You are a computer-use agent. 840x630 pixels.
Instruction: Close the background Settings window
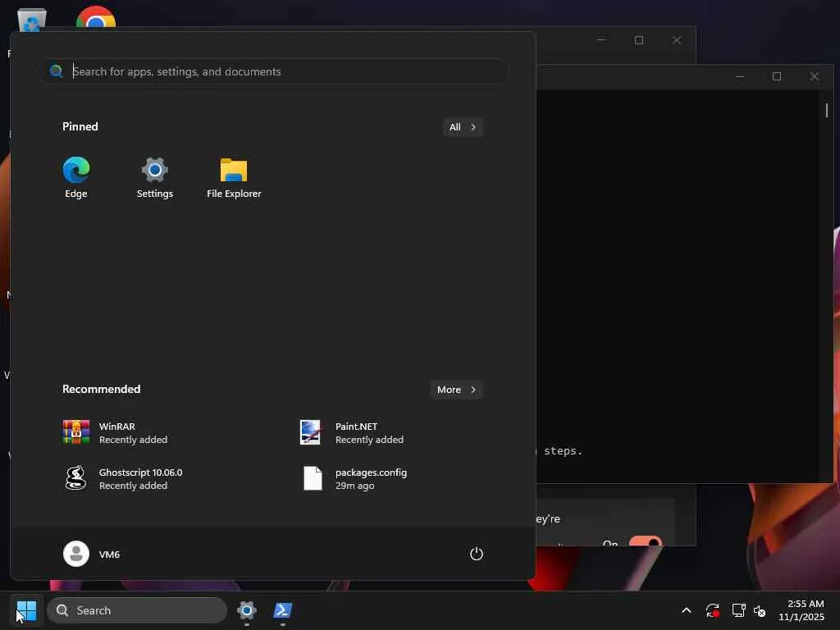point(677,40)
